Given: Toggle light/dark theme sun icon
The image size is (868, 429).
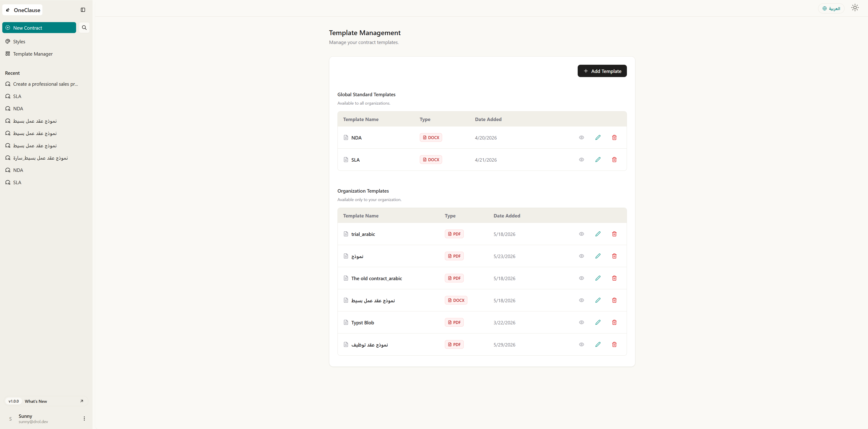Looking at the screenshot, I should click(855, 8).
